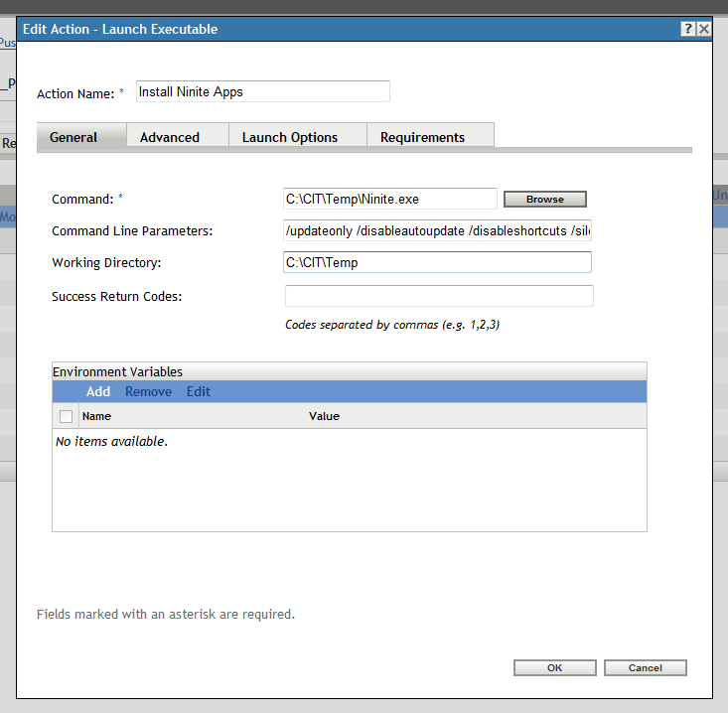Select the Success Return Codes field
Viewport: 728px width, 713px height.
click(439, 296)
